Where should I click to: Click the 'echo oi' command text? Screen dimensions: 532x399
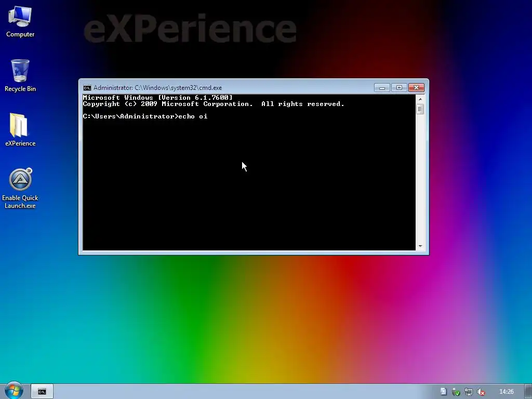[193, 116]
